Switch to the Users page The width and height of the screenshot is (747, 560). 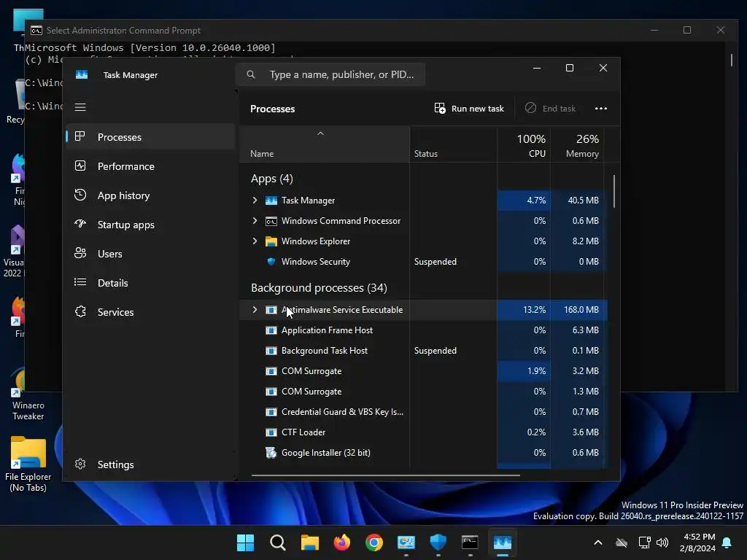click(x=150, y=254)
